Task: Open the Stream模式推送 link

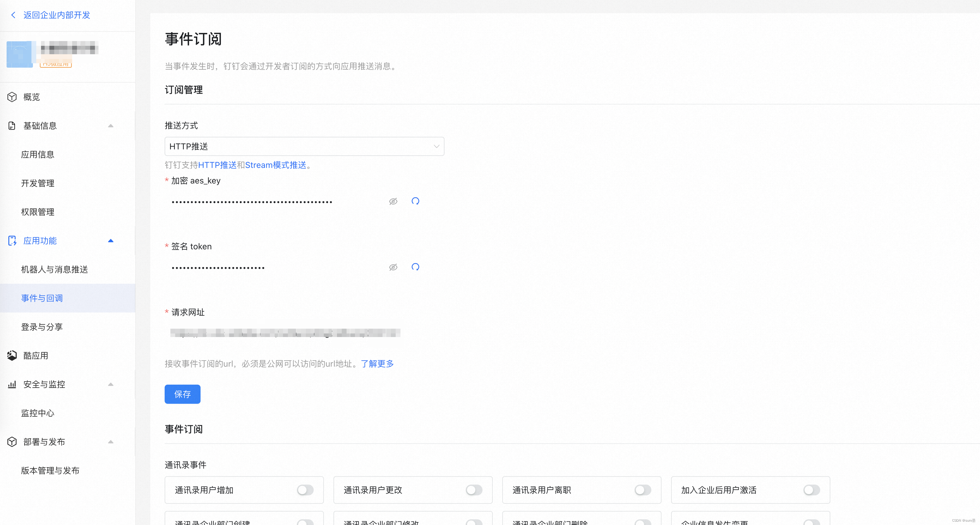Action: point(275,165)
